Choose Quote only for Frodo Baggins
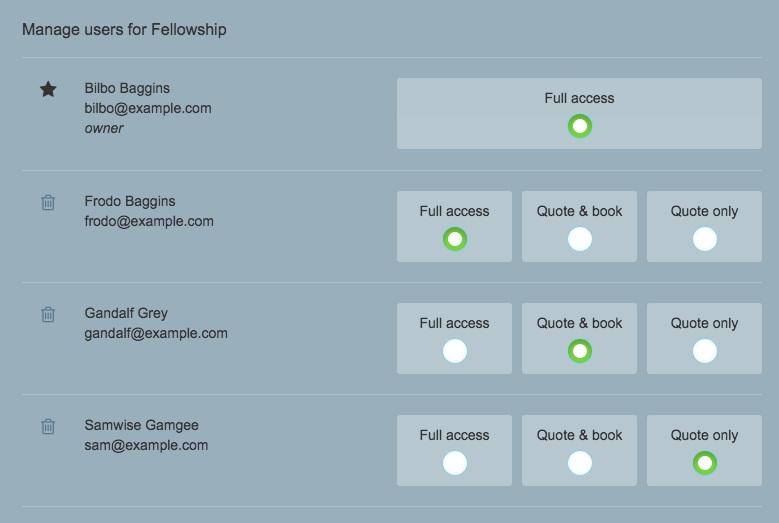The image size is (779, 523). click(704, 239)
